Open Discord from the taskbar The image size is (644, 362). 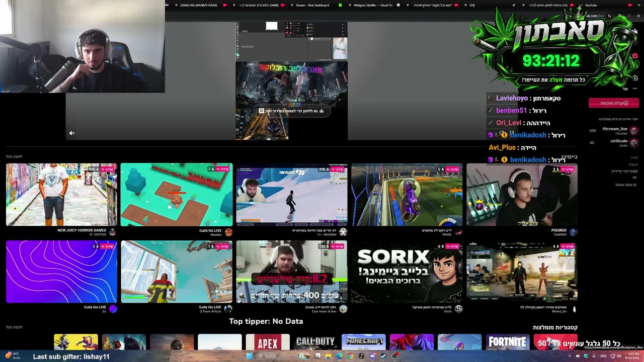(372, 356)
